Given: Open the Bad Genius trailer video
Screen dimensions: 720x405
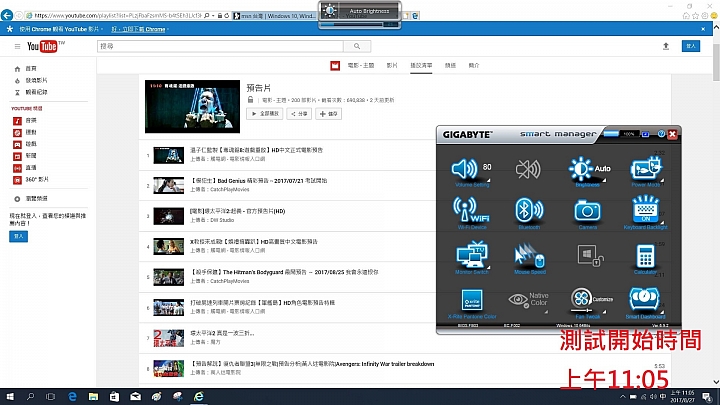Looking at the screenshot, I should [259, 181].
